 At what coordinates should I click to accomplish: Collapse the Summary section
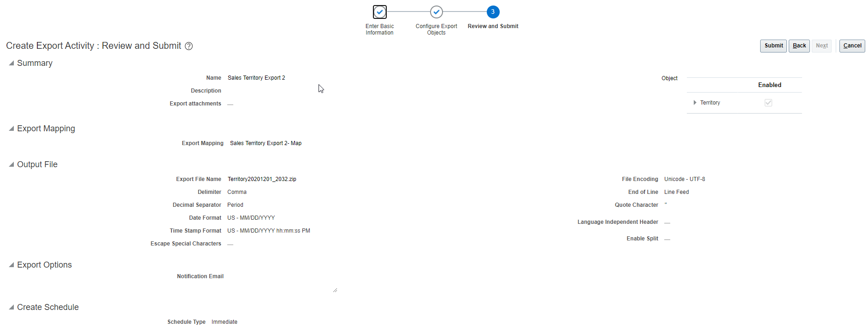[x=12, y=63]
